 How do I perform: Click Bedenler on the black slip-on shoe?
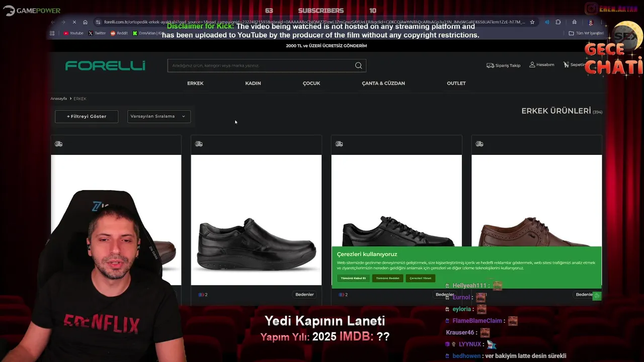304,295
